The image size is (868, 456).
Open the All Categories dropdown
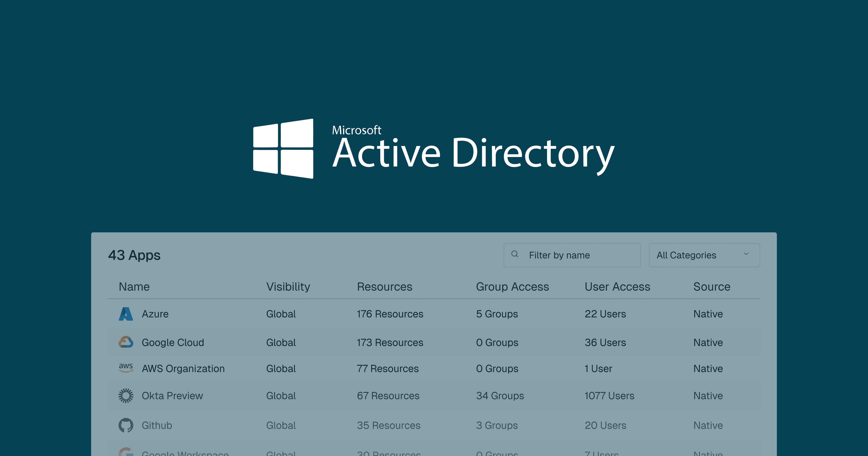click(704, 255)
